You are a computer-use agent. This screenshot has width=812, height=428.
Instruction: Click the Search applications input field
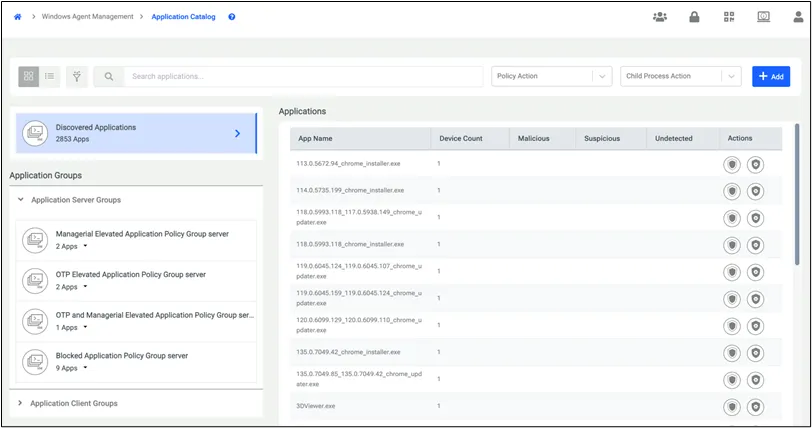[x=303, y=76]
